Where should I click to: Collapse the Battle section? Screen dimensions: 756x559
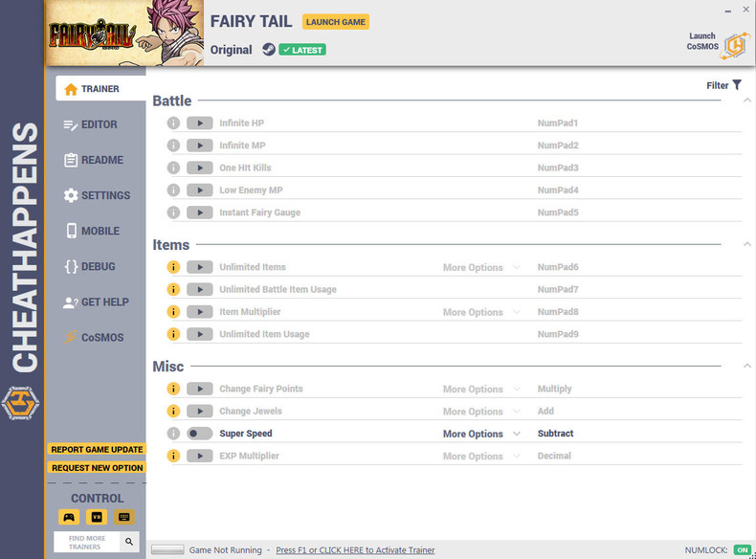746,101
